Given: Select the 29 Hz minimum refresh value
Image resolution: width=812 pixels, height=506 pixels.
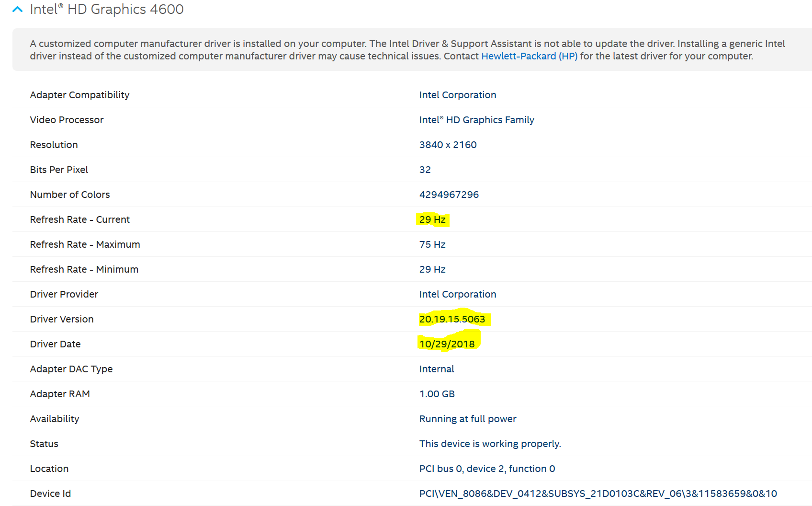Looking at the screenshot, I should pos(432,269).
